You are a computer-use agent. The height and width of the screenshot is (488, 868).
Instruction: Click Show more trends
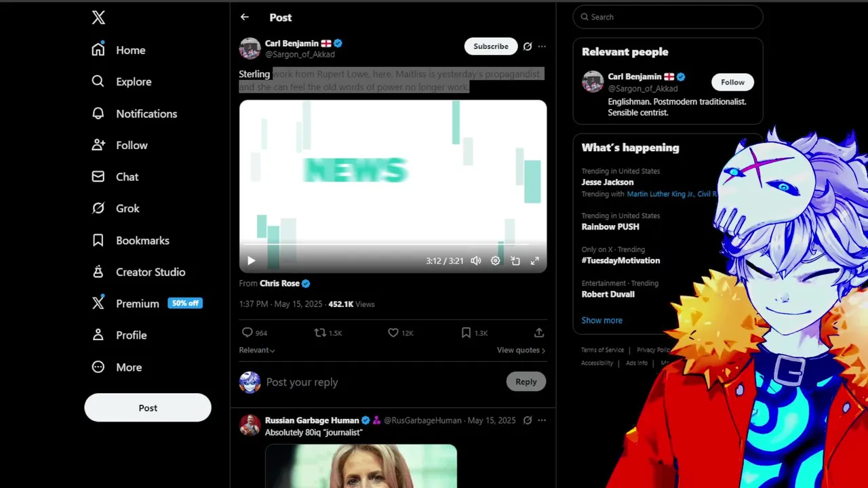(601, 320)
